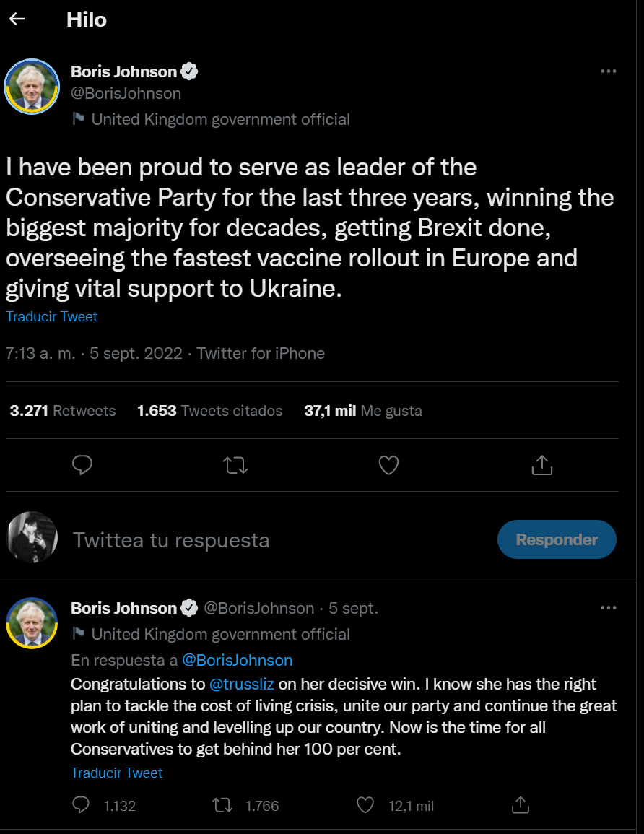Image resolution: width=644 pixels, height=834 pixels.
Task: Like the main tweet with the heart icon
Action: click(389, 465)
